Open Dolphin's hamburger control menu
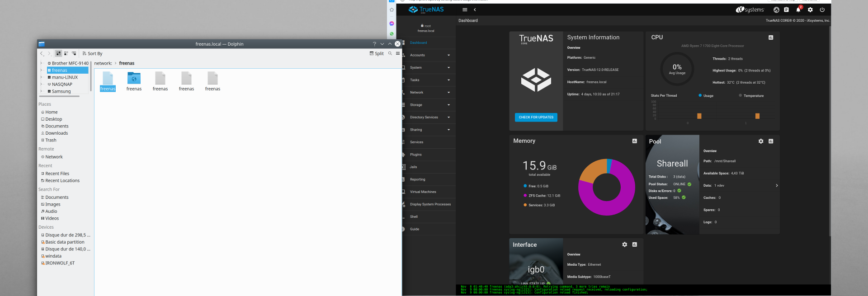The width and height of the screenshot is (868, 296). pyautogui.click(x=398, y=53)
